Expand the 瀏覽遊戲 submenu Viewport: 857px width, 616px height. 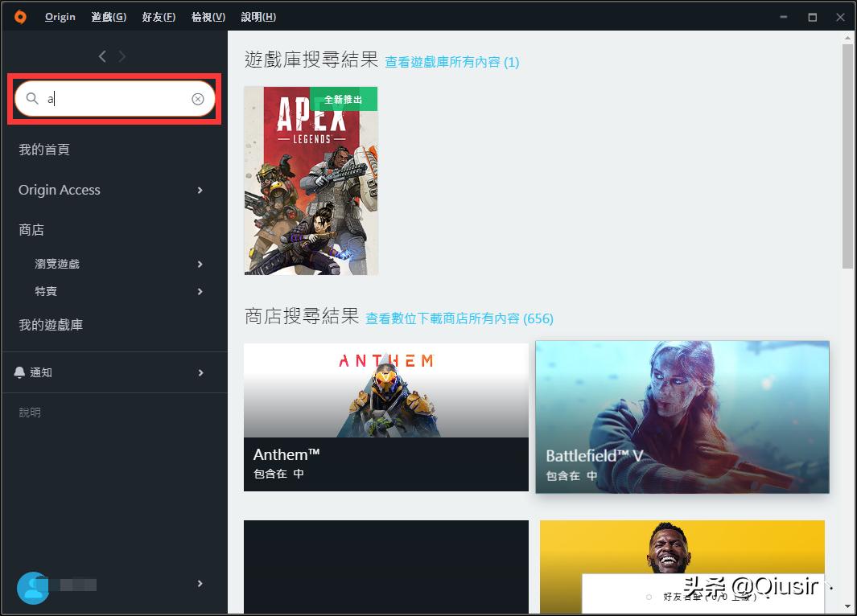(200, 264)
